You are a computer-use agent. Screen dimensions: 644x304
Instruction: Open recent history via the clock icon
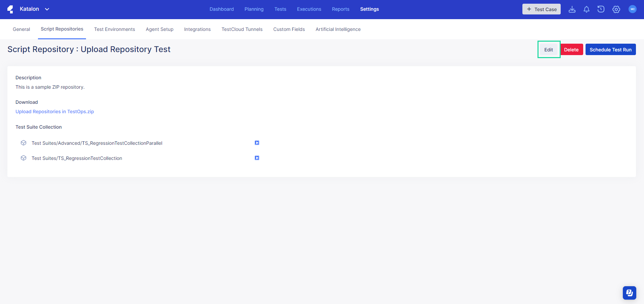click(x=601, y=9)
